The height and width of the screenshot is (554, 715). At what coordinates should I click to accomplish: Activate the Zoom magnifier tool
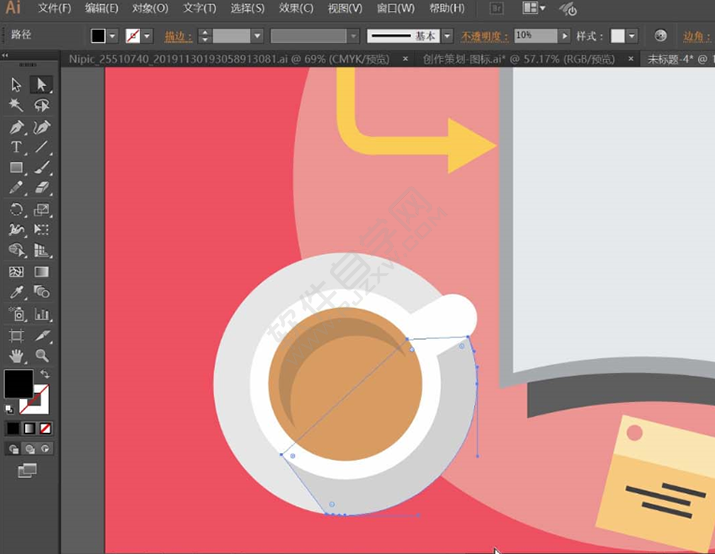point(41,355)
